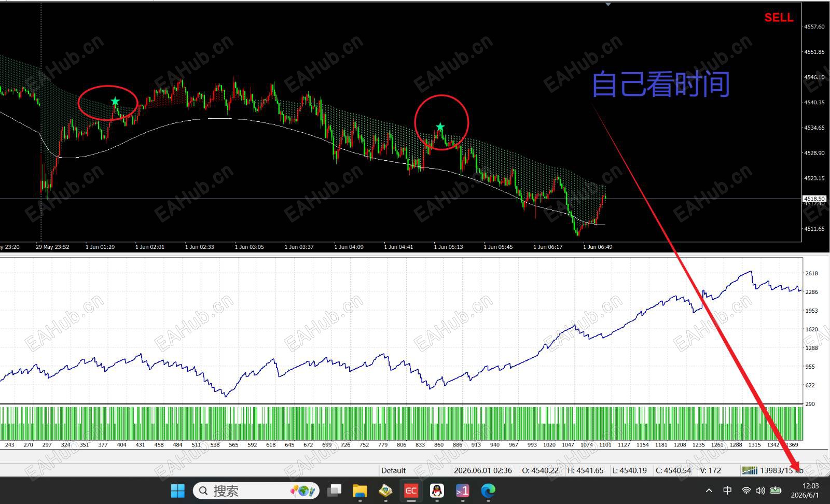Open the MetaTrader app on the taskbar
This screenshot has width=830, height=504.
point(385,491)
